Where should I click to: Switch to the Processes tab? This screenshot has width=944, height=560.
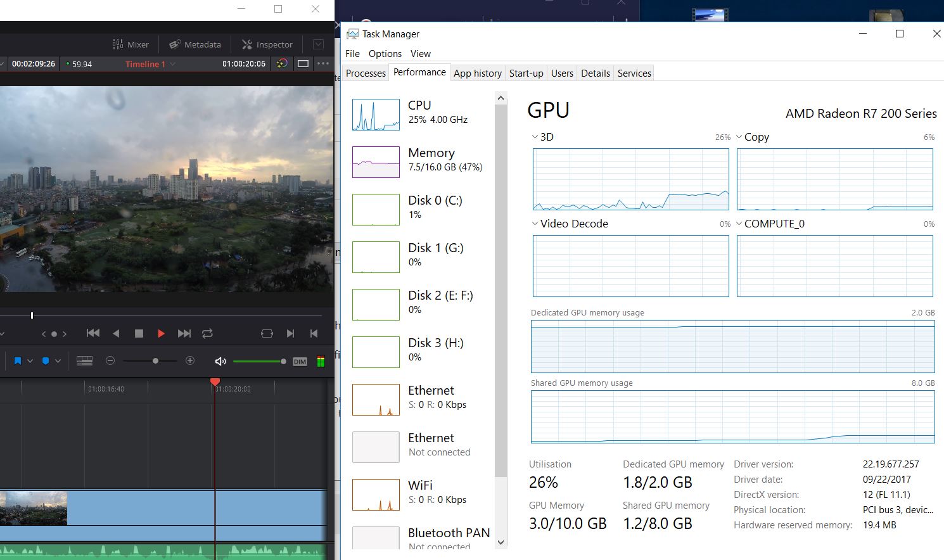point(366,73)
